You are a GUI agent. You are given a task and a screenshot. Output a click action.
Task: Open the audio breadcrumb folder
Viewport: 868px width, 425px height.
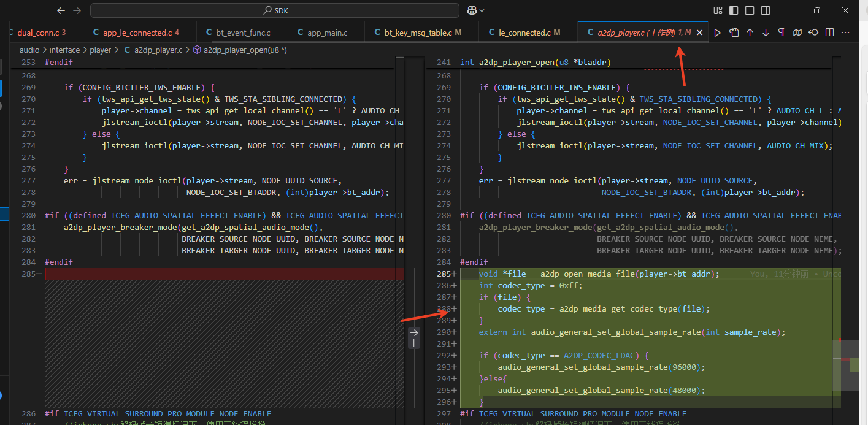pyautogui.click(x=29, y=50)
